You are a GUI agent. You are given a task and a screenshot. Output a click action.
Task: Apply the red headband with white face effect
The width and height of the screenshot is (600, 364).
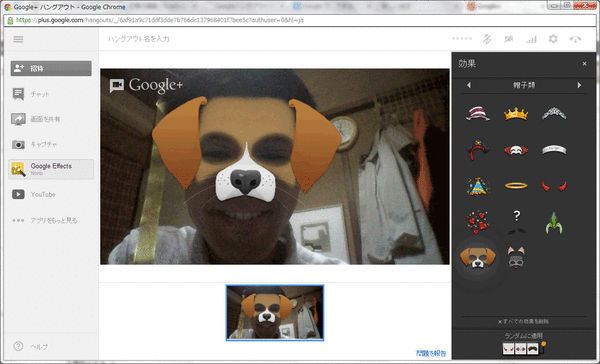click(x=516, y=150)
